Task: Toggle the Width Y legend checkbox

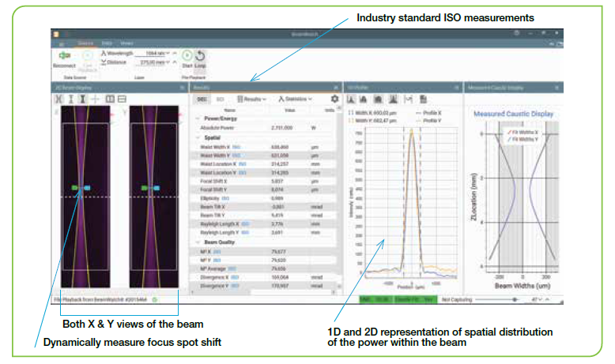Action: pos(350,119)
